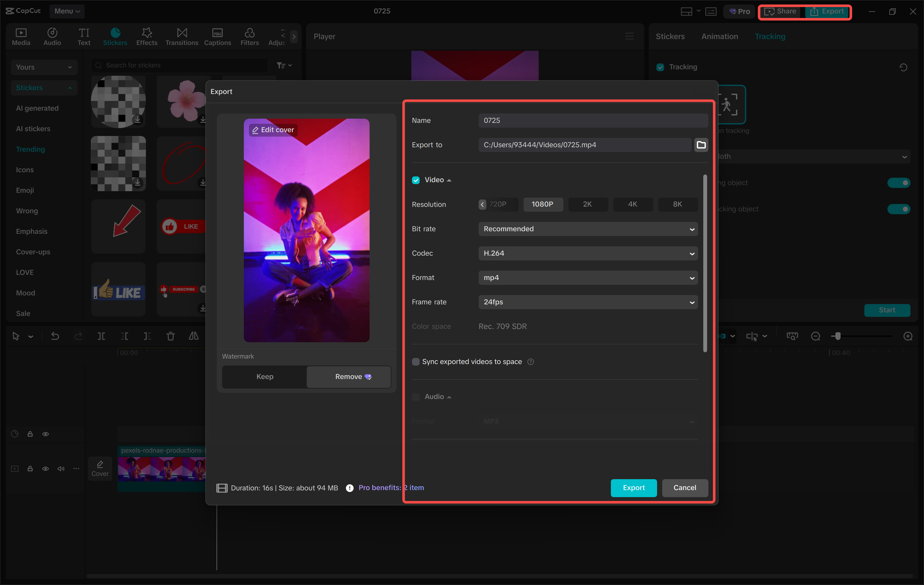Uncheck the Video export checkbox
The width and height of the screenshot is (924, 585).
coord(415,180)
